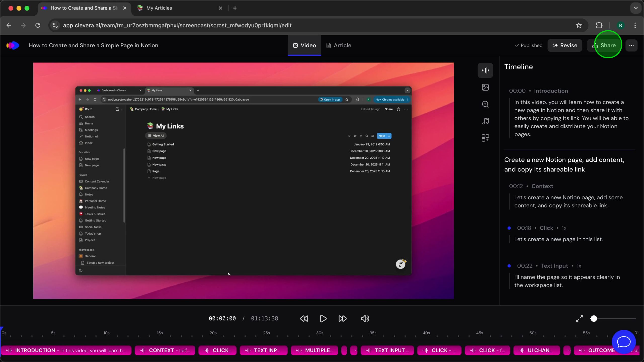Viewport: 644px width, 362px height.
Task: Switch to the Article tab
Action: 339,46
